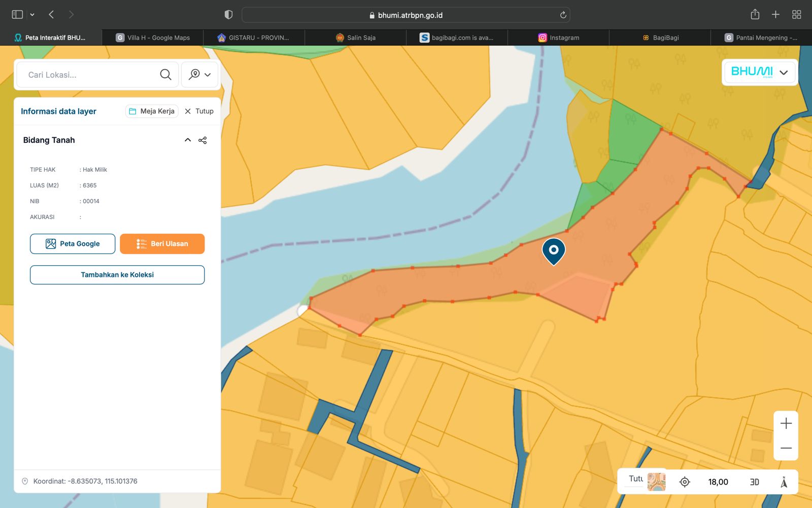Toggle the Safari sidebar
The image size is (812, 508).
17,15
